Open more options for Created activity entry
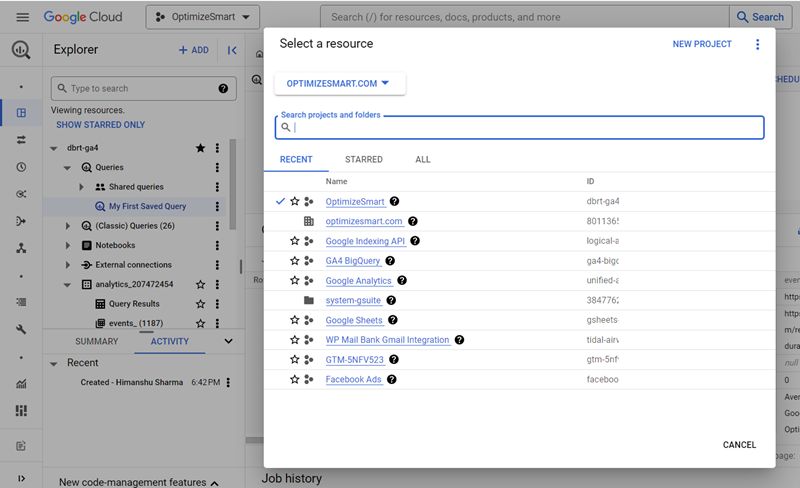The image size is (800, 488). point(228,382)
